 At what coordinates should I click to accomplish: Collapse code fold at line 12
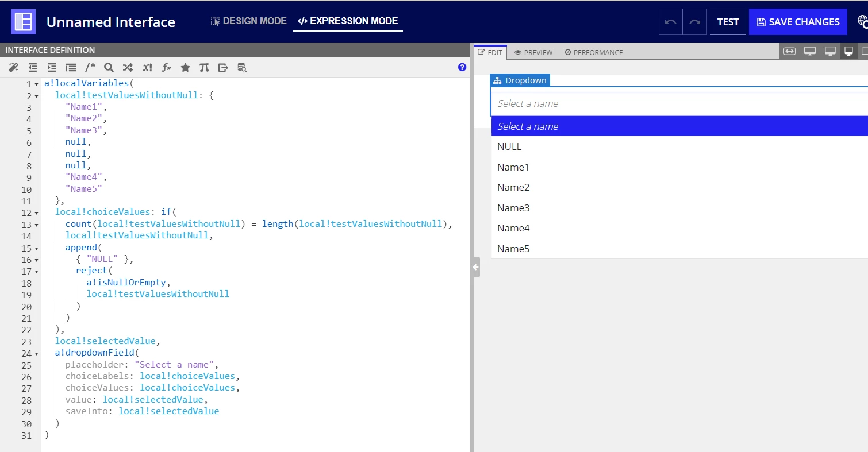click(x=37, y=213)
